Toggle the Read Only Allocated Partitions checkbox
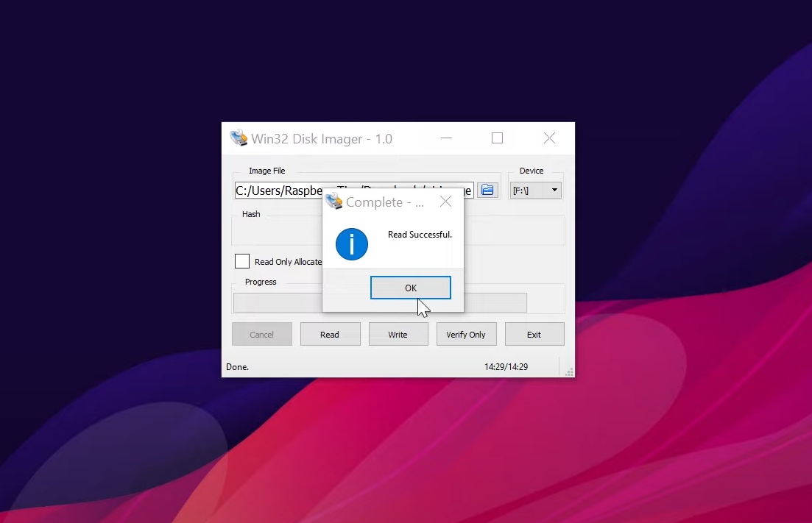The image size is (812, 523). [242, 261]
